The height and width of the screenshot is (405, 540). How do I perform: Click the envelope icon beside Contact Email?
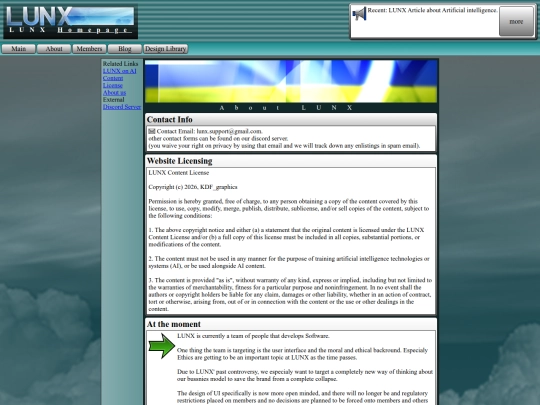(x=152, y=131)
